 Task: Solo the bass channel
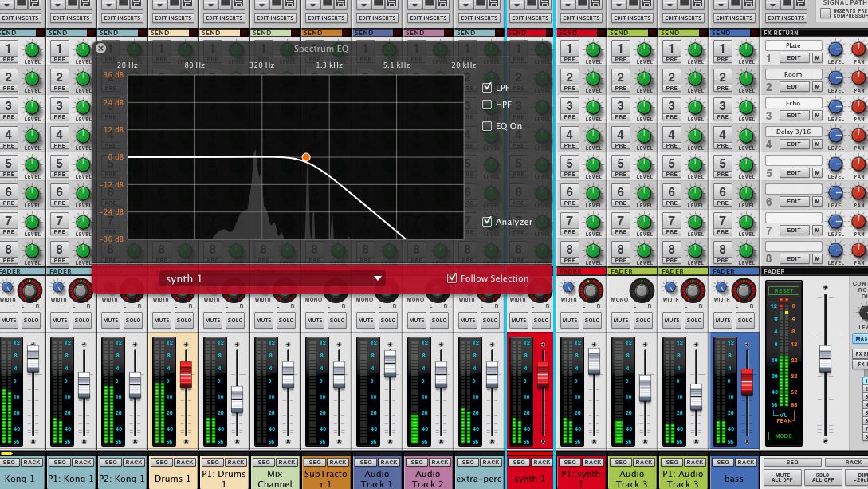745,320
